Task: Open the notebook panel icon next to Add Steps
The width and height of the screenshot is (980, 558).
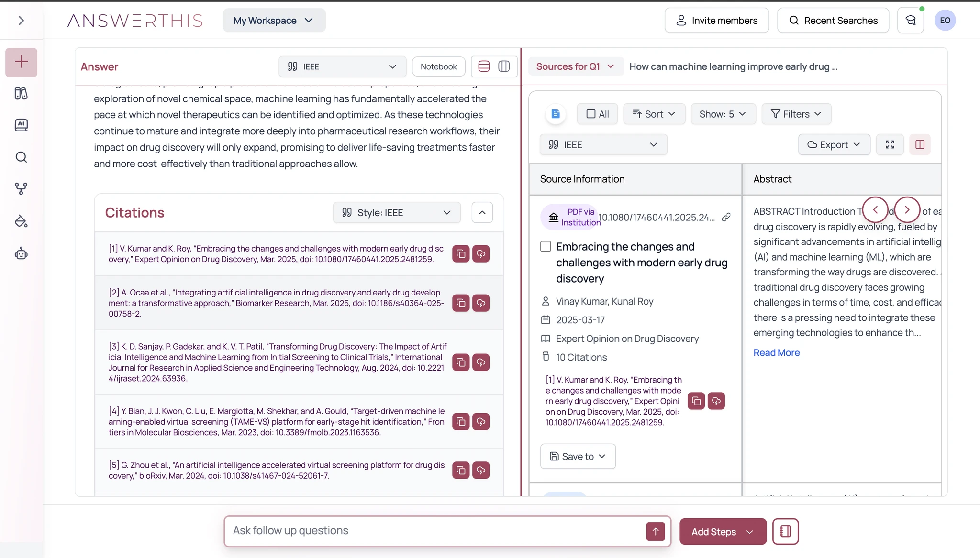Action: pyautogui.click(x=785, y=531)
